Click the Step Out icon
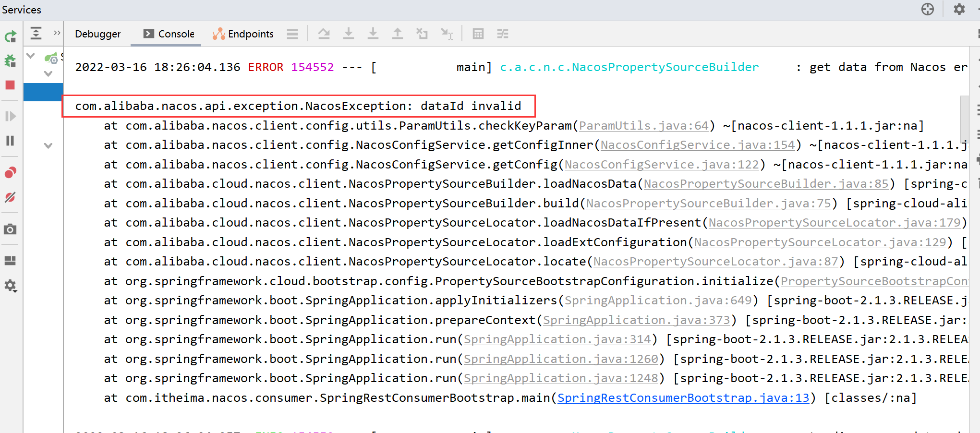 pos(398,34)
